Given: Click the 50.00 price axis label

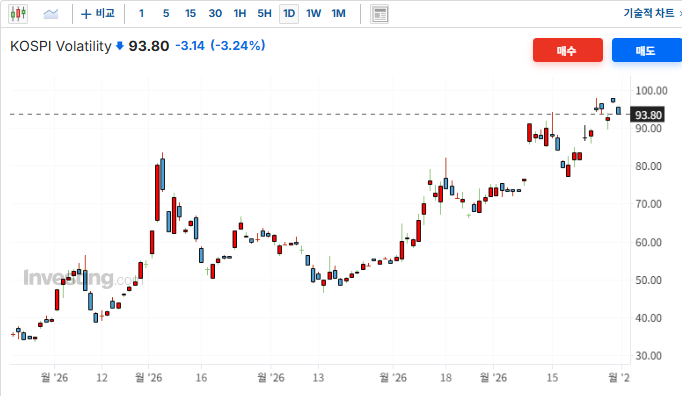Looking at the screenshot, I should 648,280.
